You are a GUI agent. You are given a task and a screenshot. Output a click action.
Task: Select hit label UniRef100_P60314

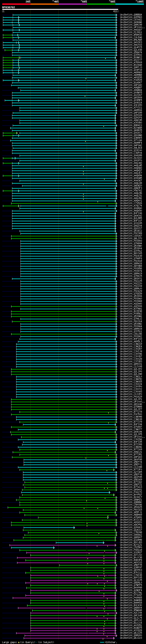pos(131,321)
